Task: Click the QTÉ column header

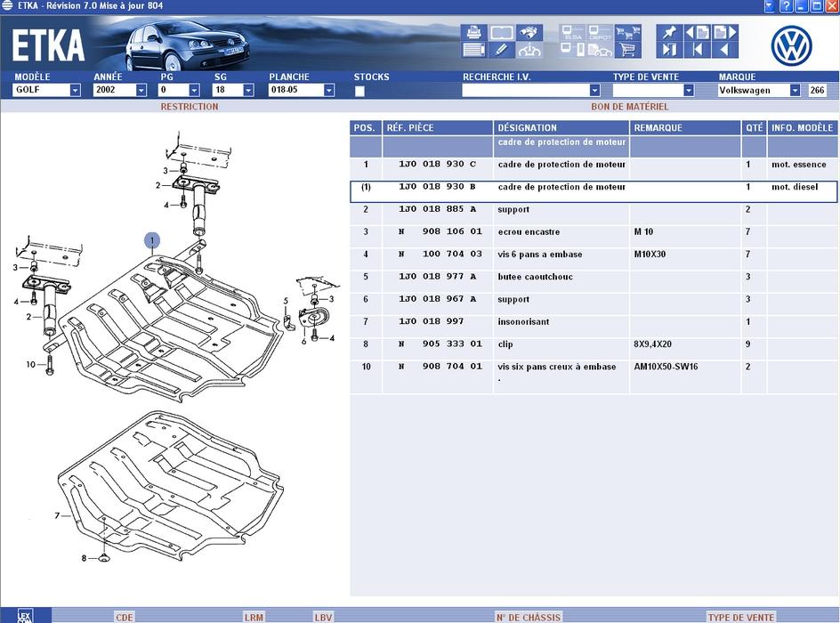Action: tap(755, 128)
